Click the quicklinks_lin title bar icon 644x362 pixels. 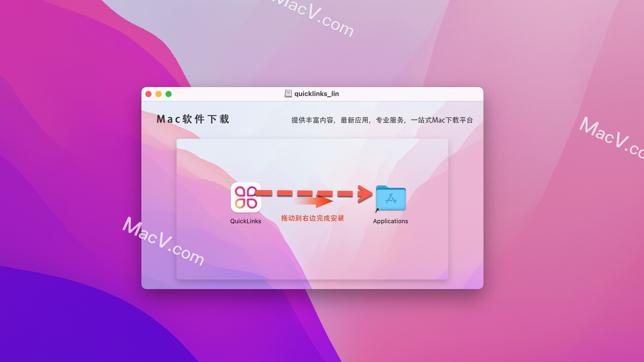pos(287,93)
